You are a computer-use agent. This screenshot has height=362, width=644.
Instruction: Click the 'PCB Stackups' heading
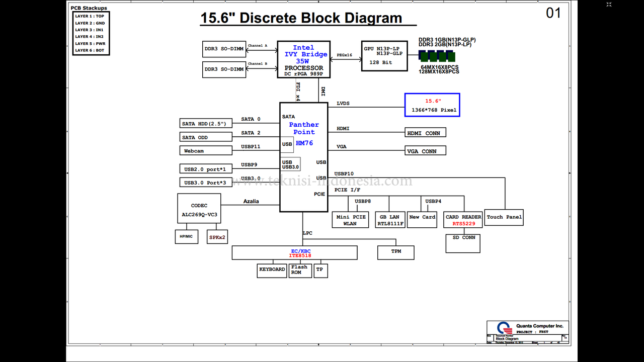click(89, 8)
